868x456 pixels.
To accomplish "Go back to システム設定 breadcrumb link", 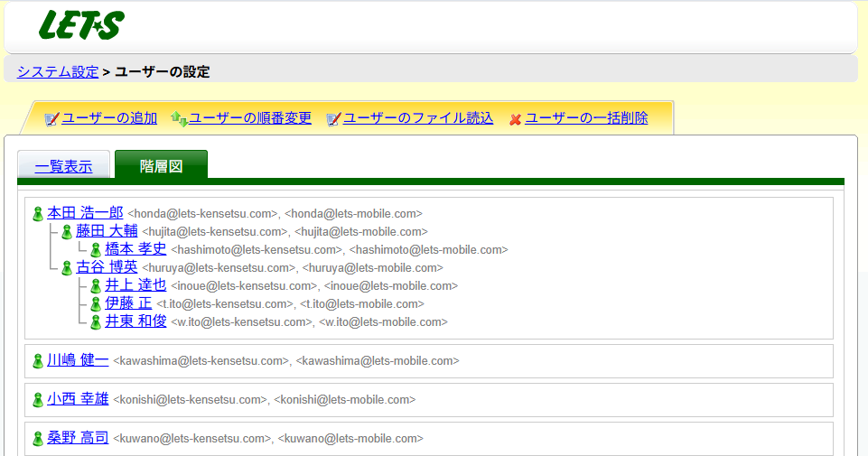I will [x=58, y=71].
